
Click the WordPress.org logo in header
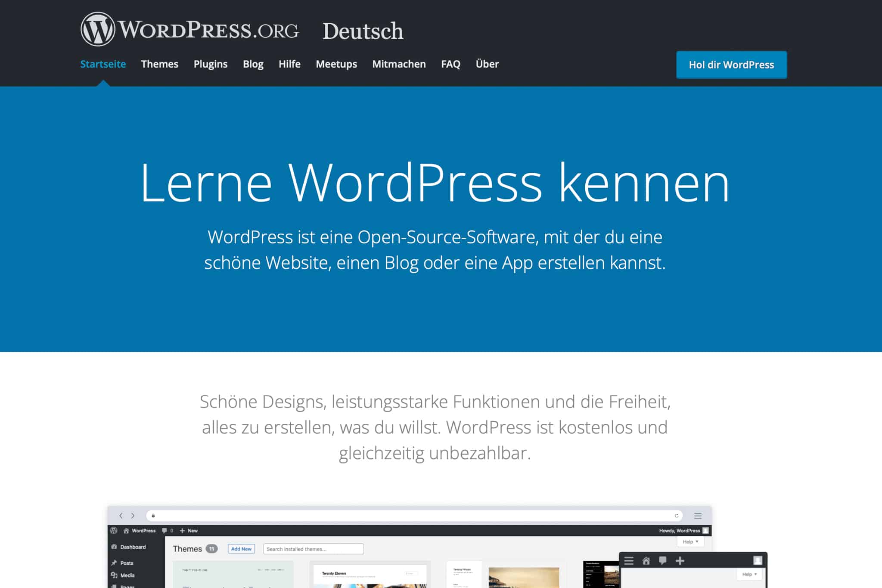point(189,29)
